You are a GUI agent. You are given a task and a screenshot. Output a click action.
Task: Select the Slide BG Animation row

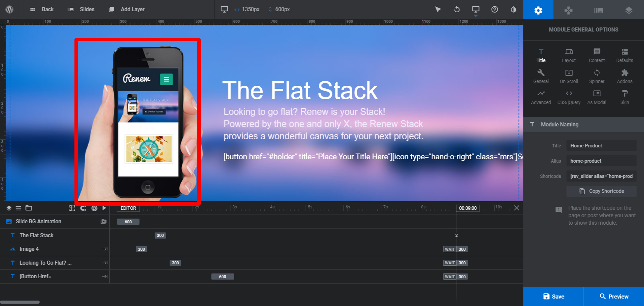coord(54,222)
